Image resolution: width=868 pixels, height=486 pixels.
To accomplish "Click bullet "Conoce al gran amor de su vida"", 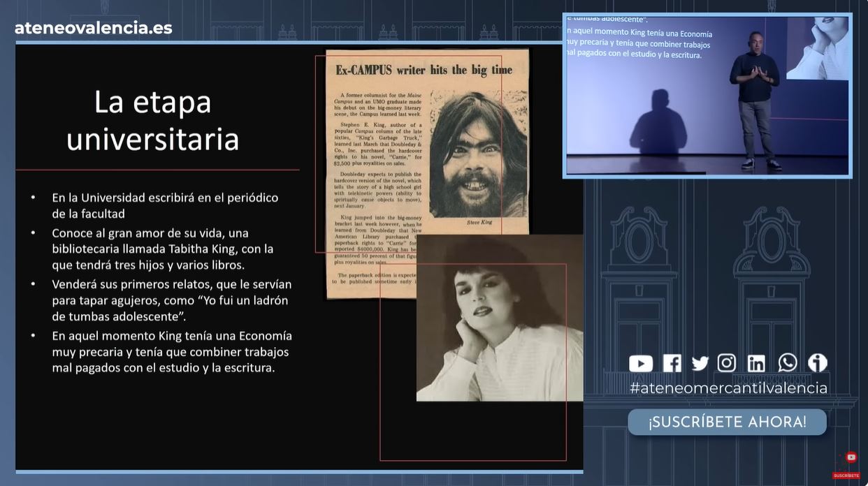I will click(163, 249).
